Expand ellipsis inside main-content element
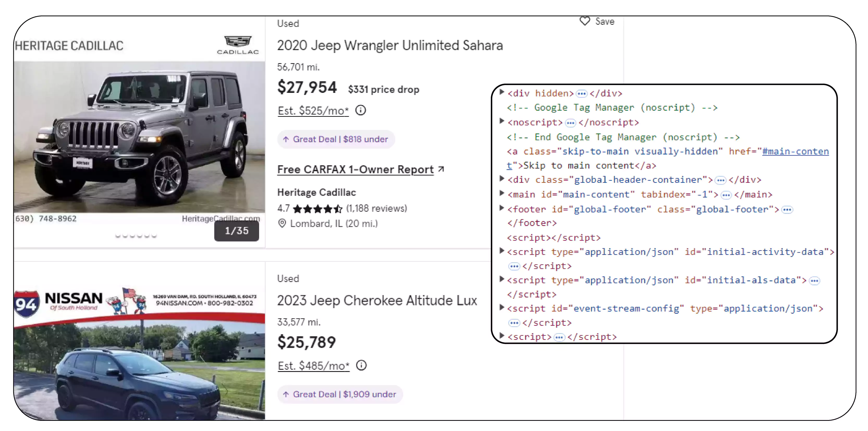This screenshot has height=431, width=868. pos(726,195)
